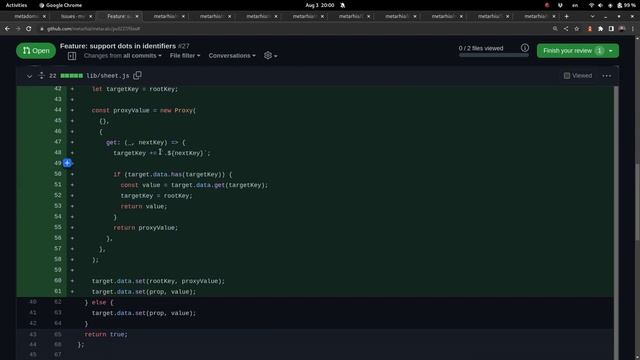This screenshot has width=640, height=360.
Task: Click the '0 / 2 files viewed' text
Action: tap(481, 48)
